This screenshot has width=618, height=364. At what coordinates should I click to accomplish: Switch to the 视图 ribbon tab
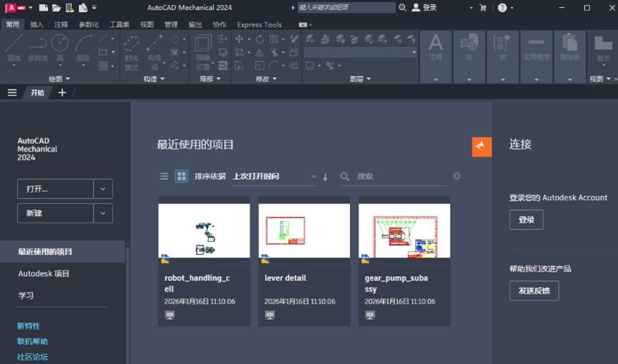point(147,24)
